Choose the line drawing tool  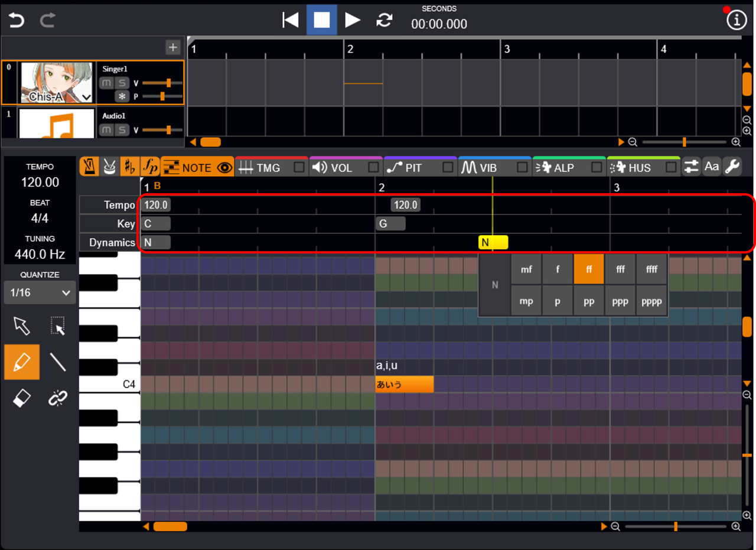point(57,362)
